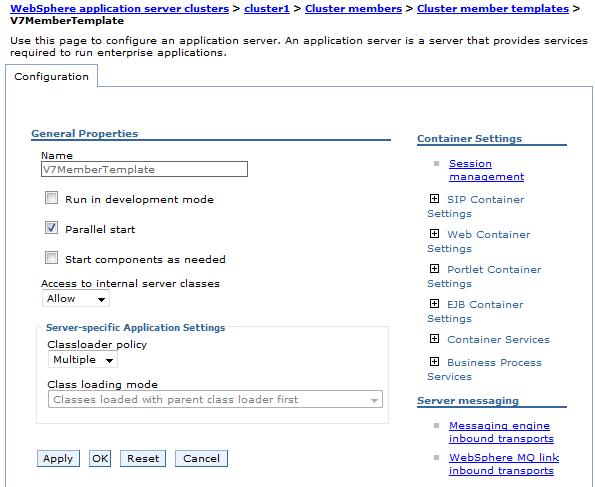Viewport: 595px width, 487px height.
Task: Open Access to internal server classes dropdown
Action: pos(76,298)
